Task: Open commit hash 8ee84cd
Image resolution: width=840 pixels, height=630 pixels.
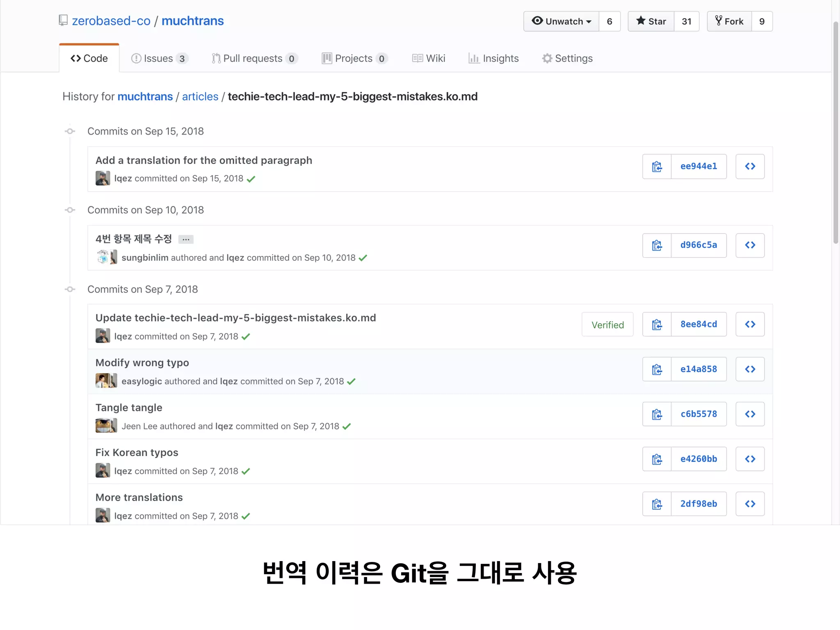Action: (699, 324)
